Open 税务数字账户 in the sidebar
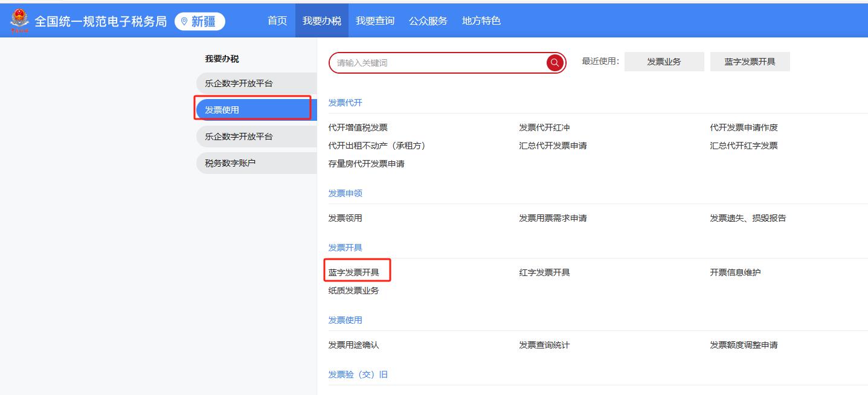This screenshot has height=395, width=868. click(256, 163)
